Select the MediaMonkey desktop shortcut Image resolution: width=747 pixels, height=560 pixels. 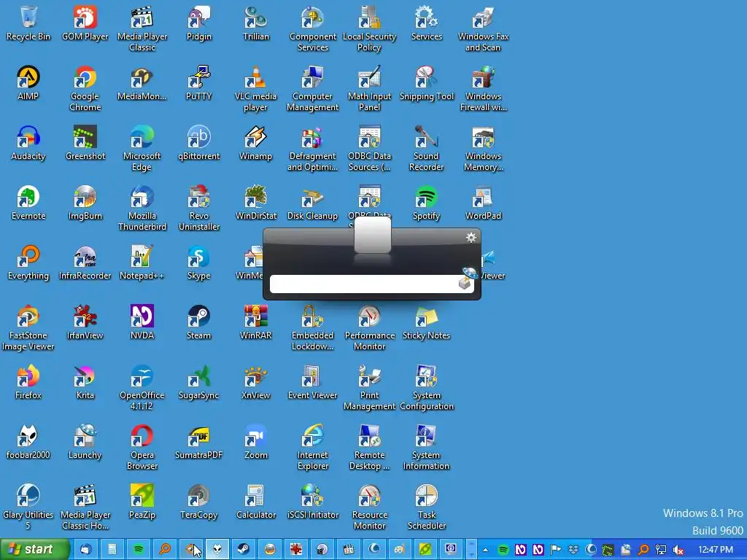(x=142, y=83)
